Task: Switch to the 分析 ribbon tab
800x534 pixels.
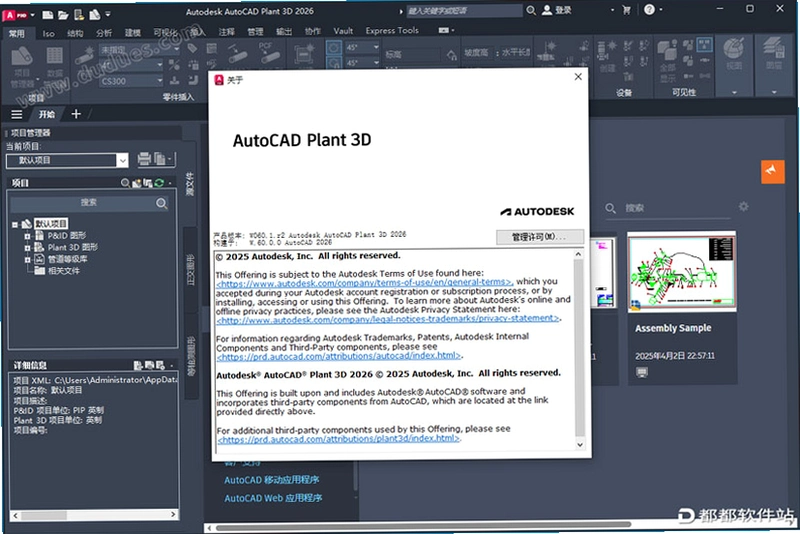Action: click(x=104, y=33)
